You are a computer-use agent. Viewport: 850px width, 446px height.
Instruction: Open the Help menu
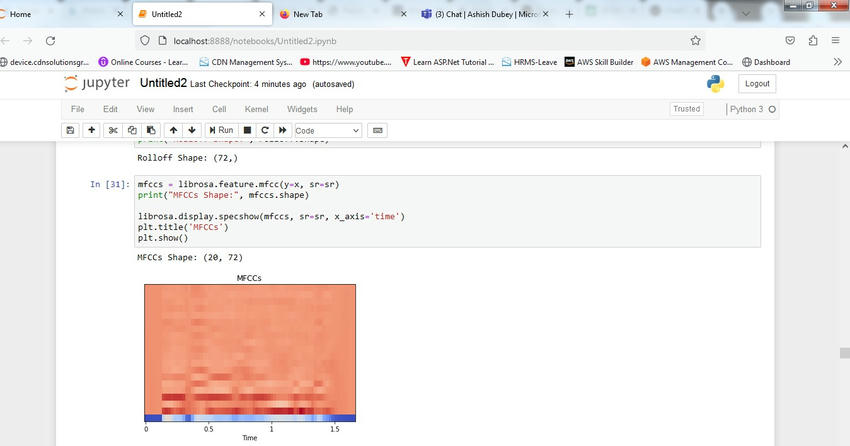click(344, 109)
